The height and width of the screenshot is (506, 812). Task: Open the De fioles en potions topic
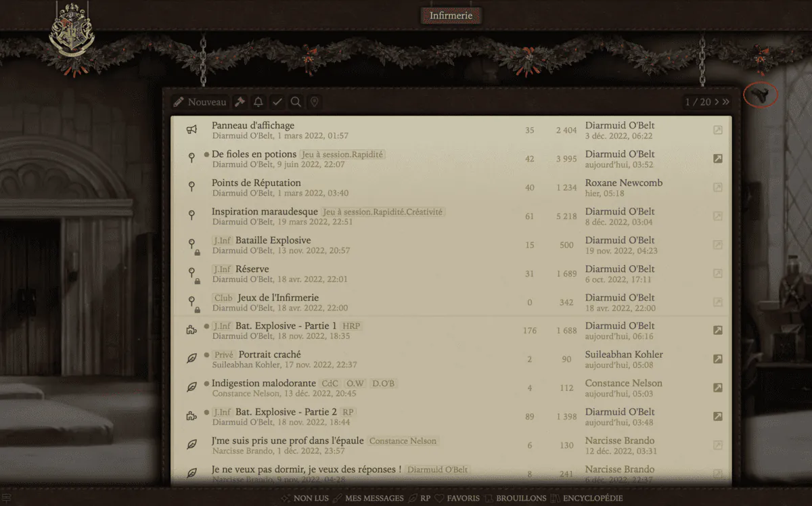tap(254, 154)
